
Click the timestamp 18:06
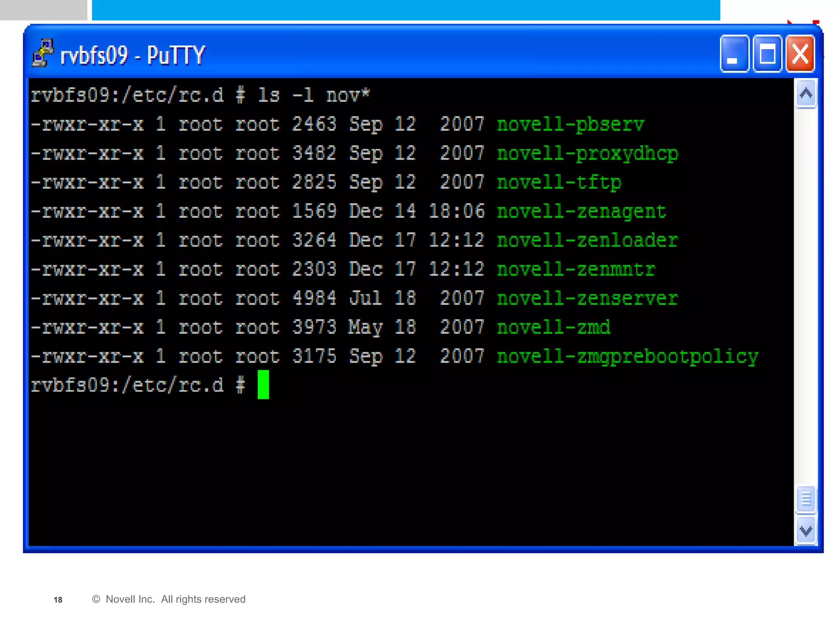point(457,212)
